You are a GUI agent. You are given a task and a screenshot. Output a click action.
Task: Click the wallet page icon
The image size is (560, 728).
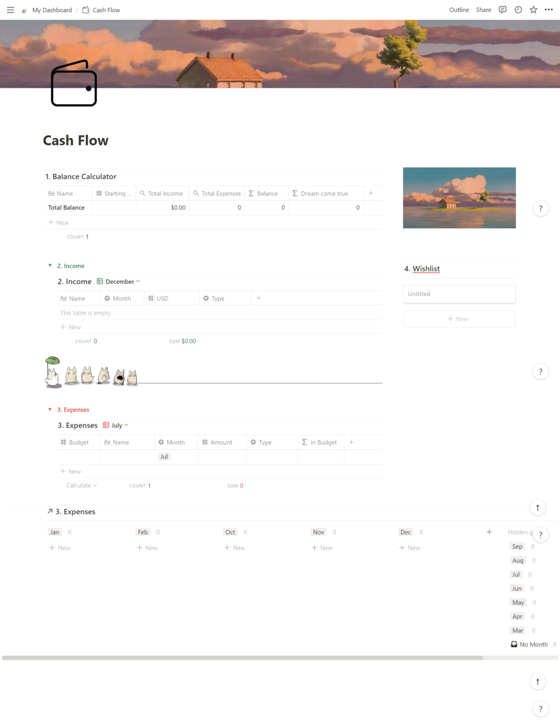coord(74,84)
